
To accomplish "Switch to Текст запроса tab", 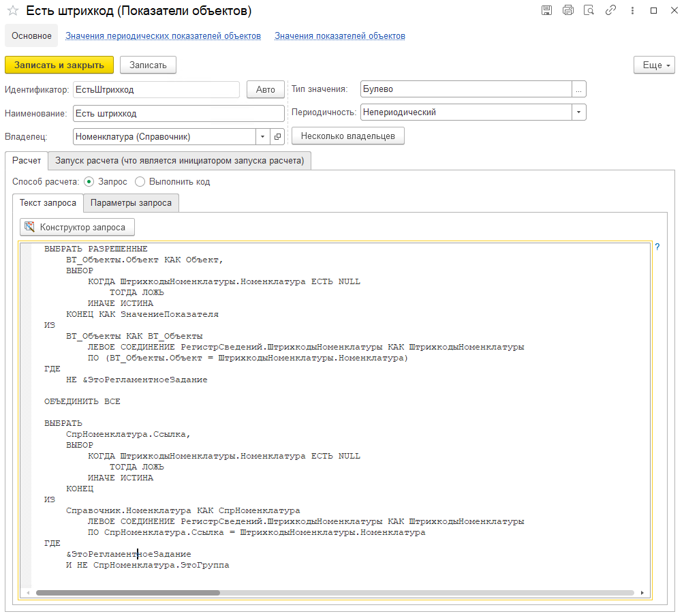I will [x=48, y=203].
